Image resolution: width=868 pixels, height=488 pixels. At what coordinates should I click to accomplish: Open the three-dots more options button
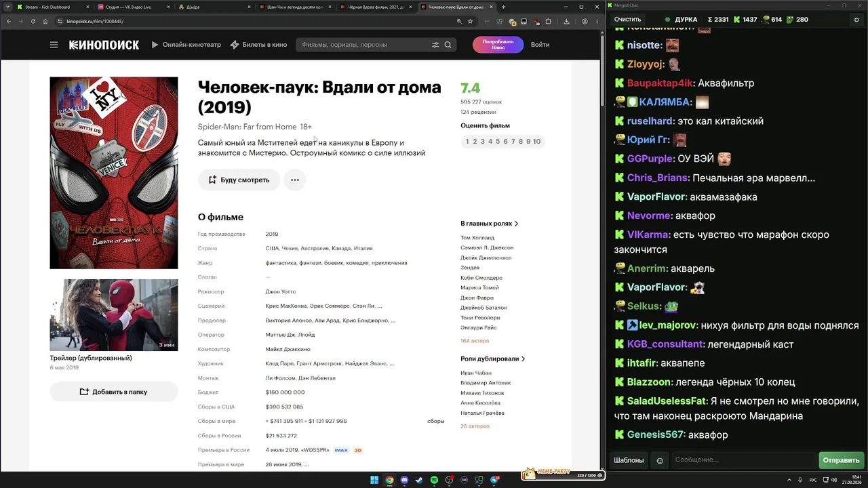click(x=295, y=180)
